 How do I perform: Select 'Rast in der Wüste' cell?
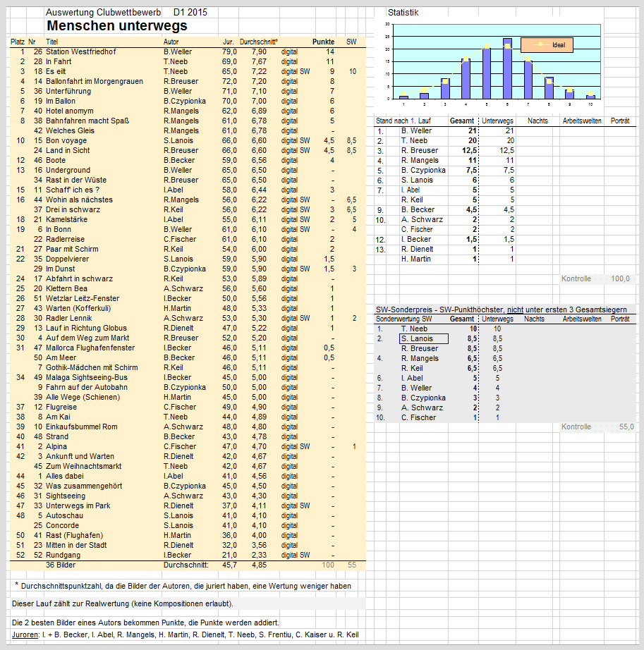(x=76, y=180)
